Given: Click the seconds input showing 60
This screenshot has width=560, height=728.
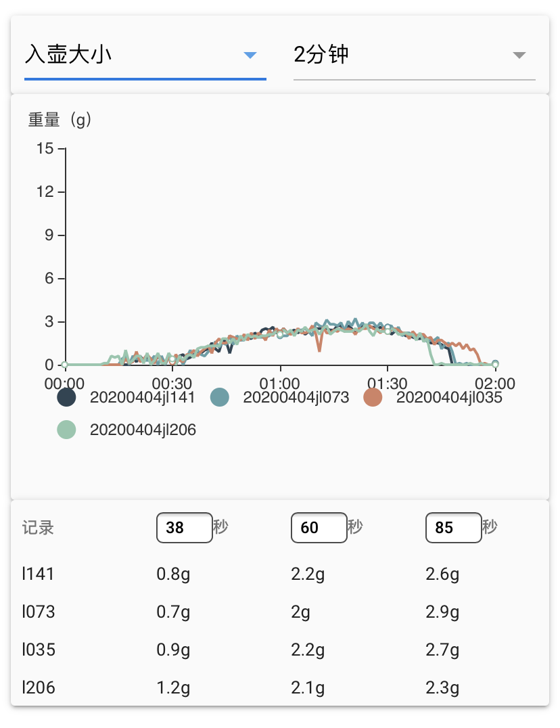Looking at the screenshot, I should click(319, 528).
